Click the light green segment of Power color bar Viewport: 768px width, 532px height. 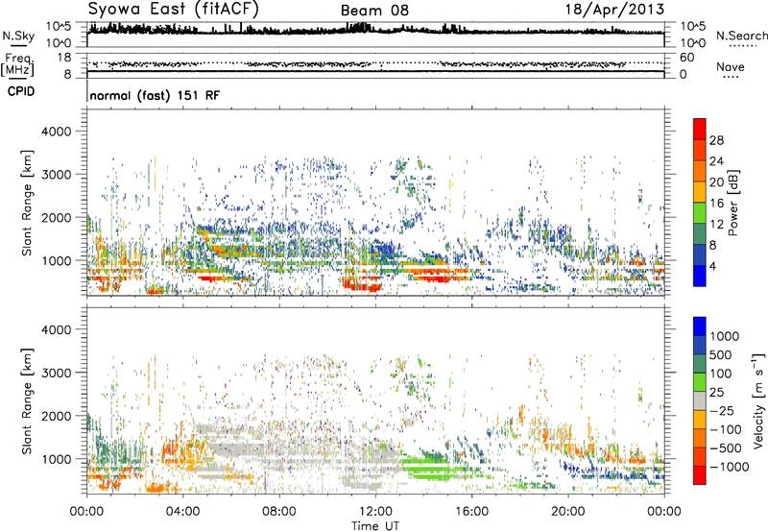(x=700, y=213)
